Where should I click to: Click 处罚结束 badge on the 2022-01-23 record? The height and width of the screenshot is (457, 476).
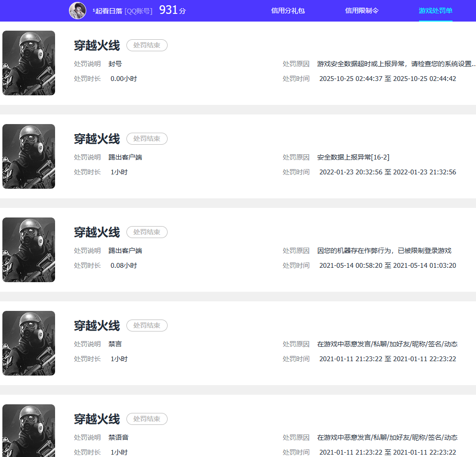pos(147,139)
